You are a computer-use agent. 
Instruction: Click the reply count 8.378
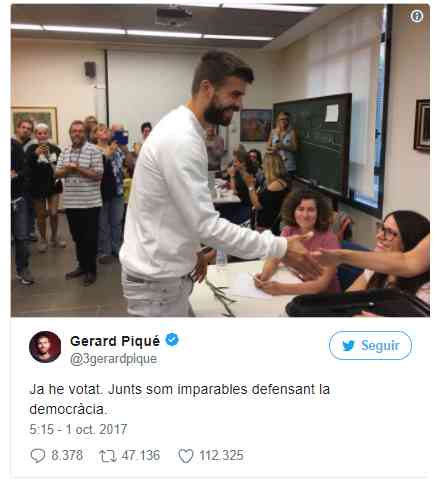(x=67, y=455)
